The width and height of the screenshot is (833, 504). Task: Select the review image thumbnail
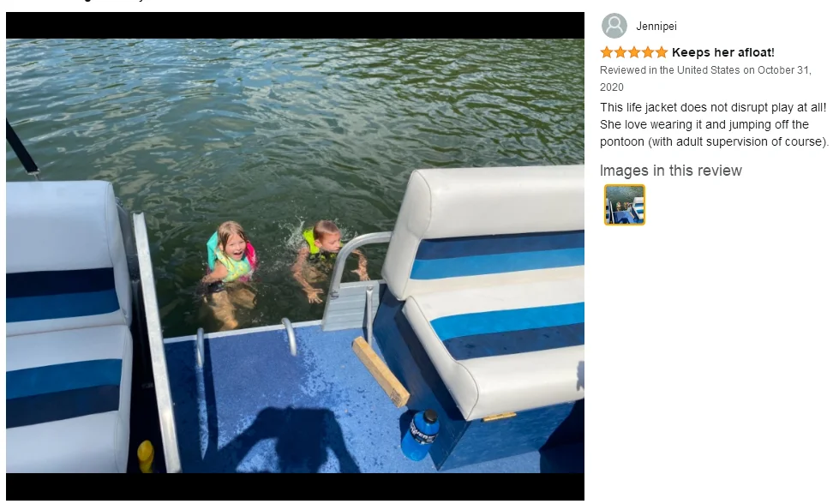[x=624, y=205]
